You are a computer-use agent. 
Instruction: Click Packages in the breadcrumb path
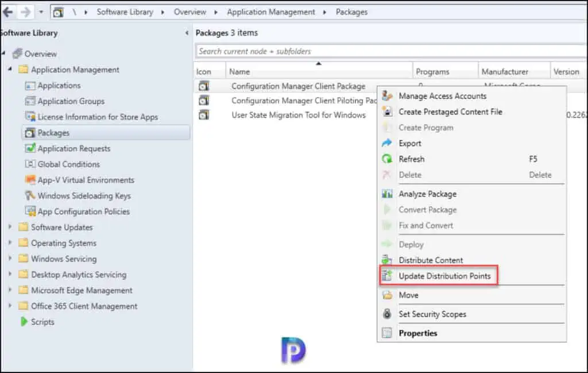(x=351, y=12)
